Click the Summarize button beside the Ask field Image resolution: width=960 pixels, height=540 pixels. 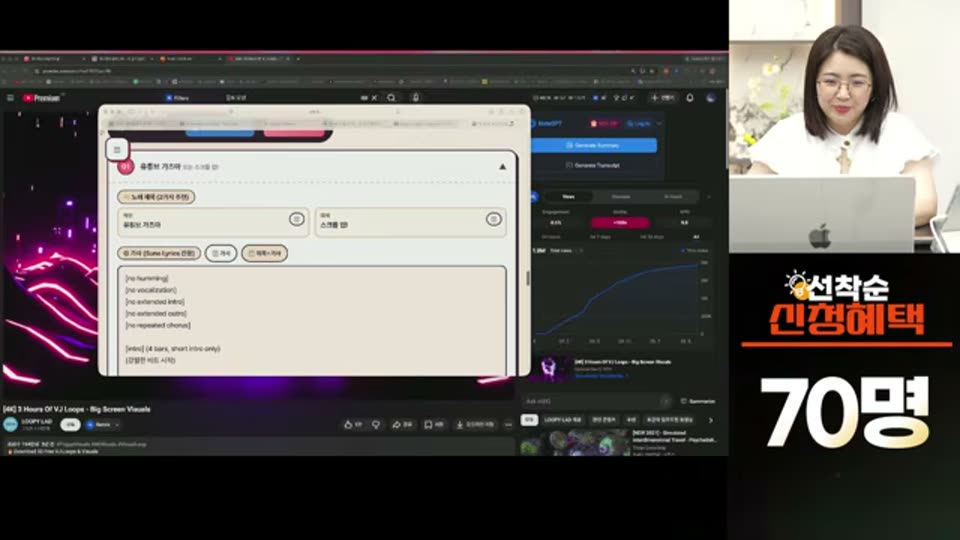coord(698,401)
